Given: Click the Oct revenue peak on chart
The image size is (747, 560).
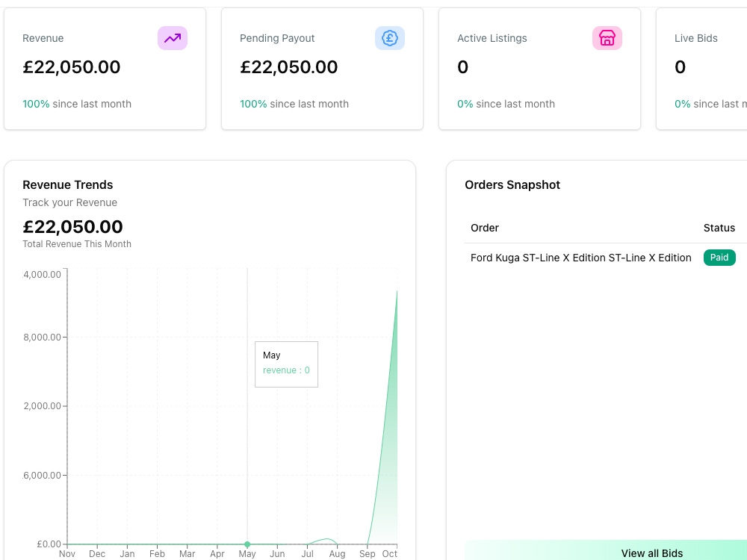Looking at the screenshot, I should point(397,291).
